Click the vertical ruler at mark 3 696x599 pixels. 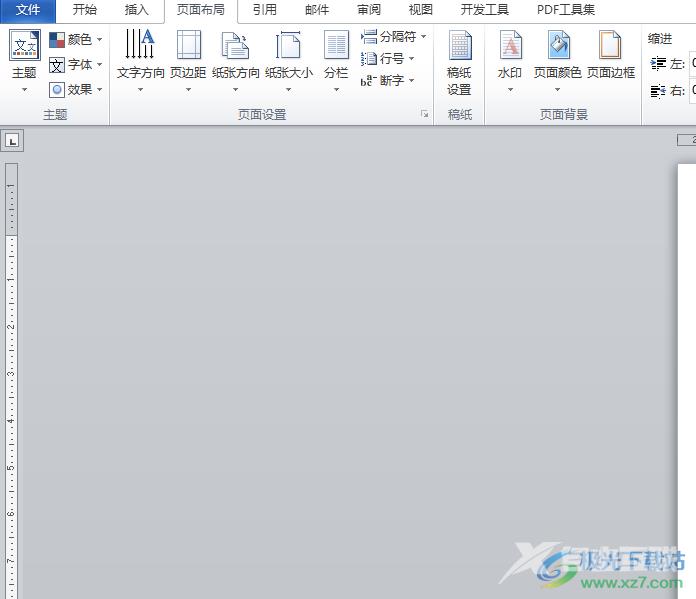click(x=11, y=373)
